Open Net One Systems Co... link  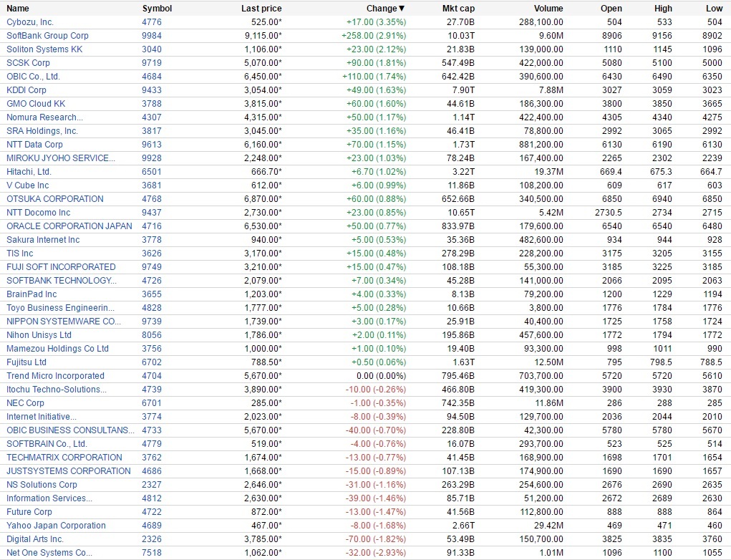tap(49, 553)
